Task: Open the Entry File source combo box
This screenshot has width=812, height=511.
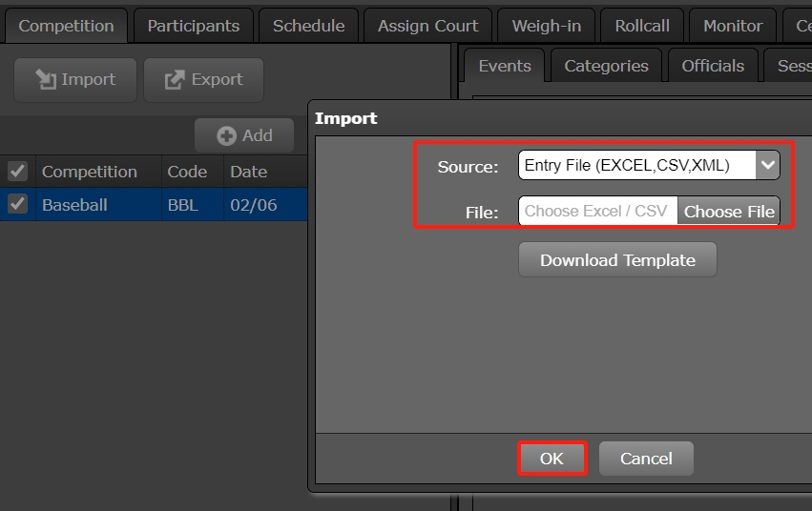Action: (636, 165)
